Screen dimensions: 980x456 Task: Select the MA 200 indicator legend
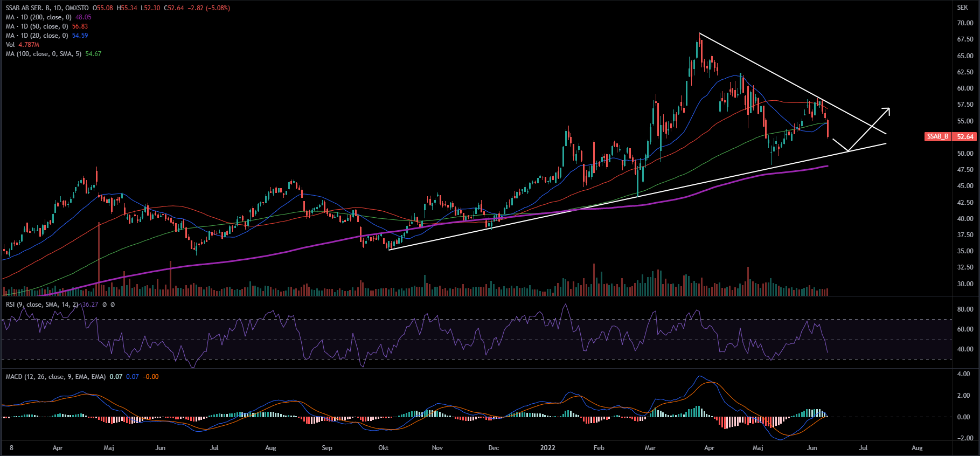[x=38, y=17]
